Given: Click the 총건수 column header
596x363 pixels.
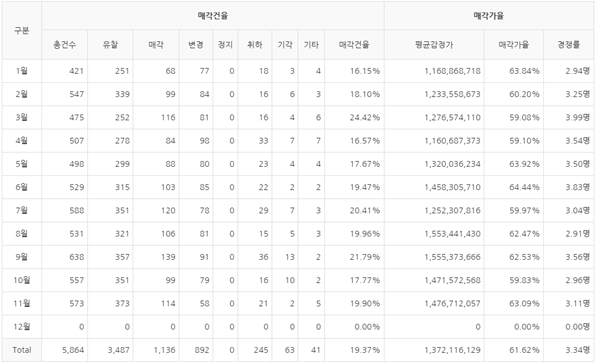Looking at the screenshot, I should pos(65,45).
